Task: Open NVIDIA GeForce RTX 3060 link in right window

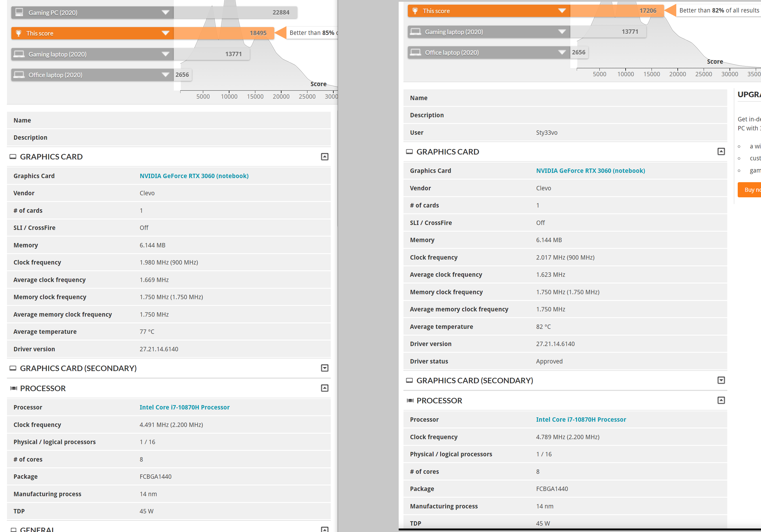Action: pyautogui.click(x=591, y=171)
